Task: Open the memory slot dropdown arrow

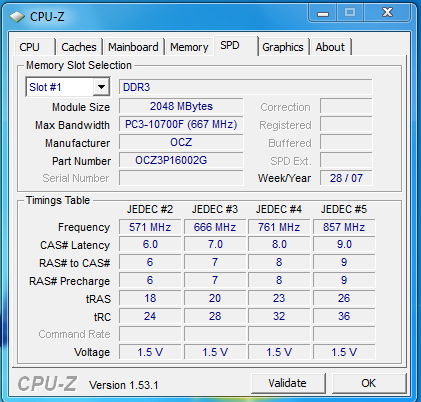Action: (x=101, y=87)
